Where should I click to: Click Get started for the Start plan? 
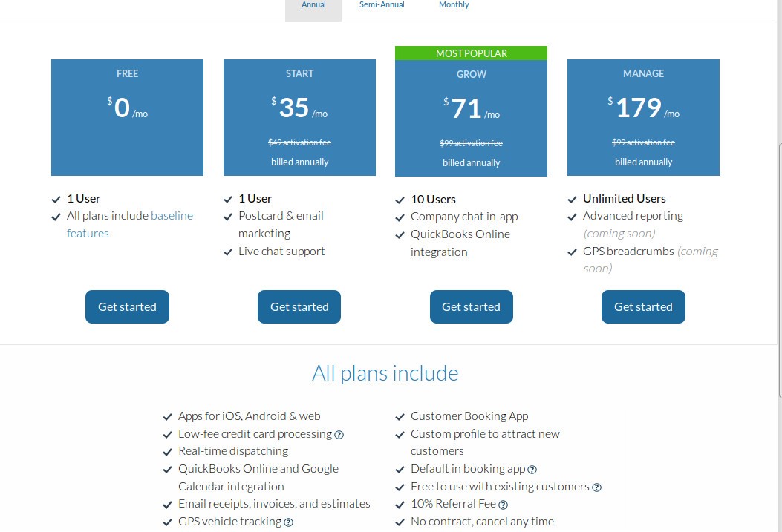(x=299, y=307)
